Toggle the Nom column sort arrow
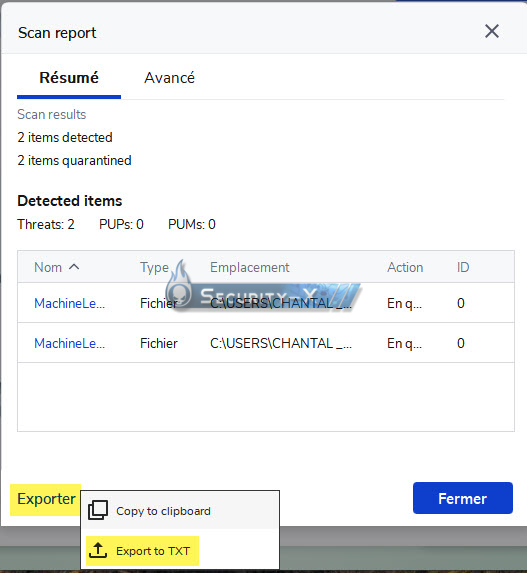This screenshot has width=527, height=573. [74, 267]
